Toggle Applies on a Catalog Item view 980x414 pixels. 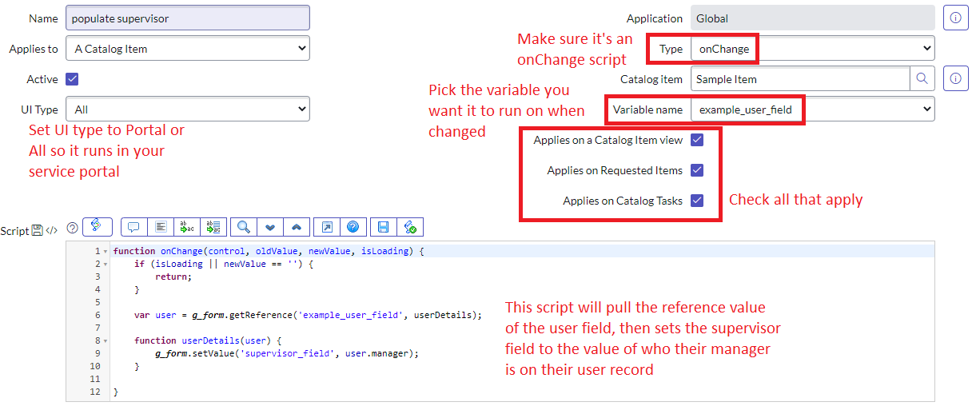pos(697,140)
